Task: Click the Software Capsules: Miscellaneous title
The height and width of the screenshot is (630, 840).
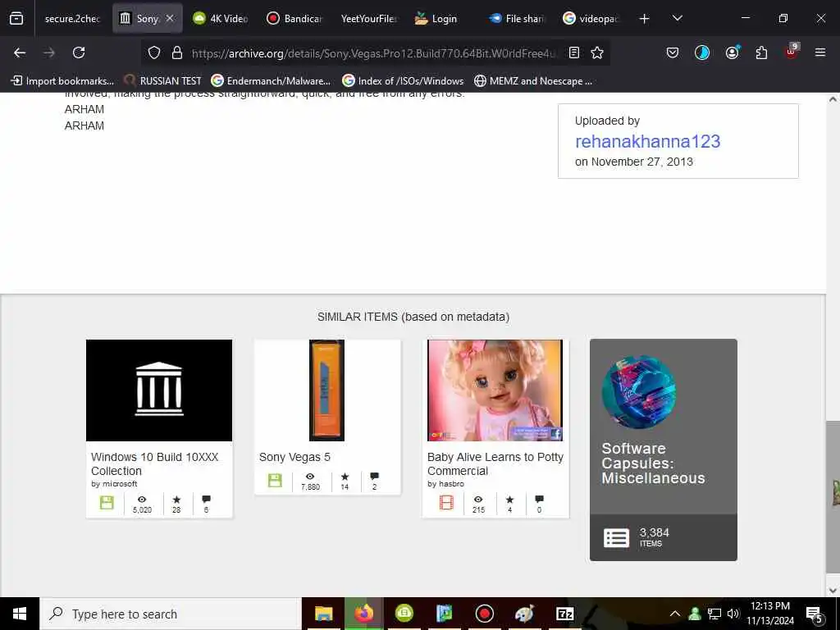Action: [653, 463]
